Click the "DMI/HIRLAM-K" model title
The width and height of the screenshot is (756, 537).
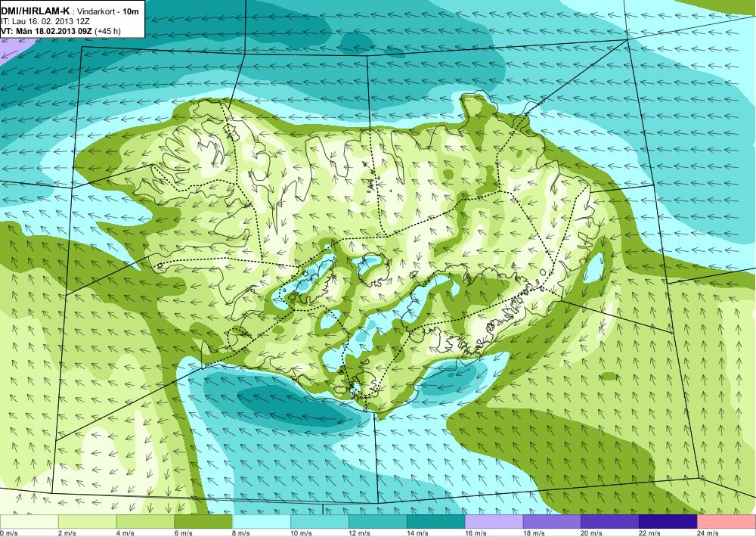[x=36, y=11]
